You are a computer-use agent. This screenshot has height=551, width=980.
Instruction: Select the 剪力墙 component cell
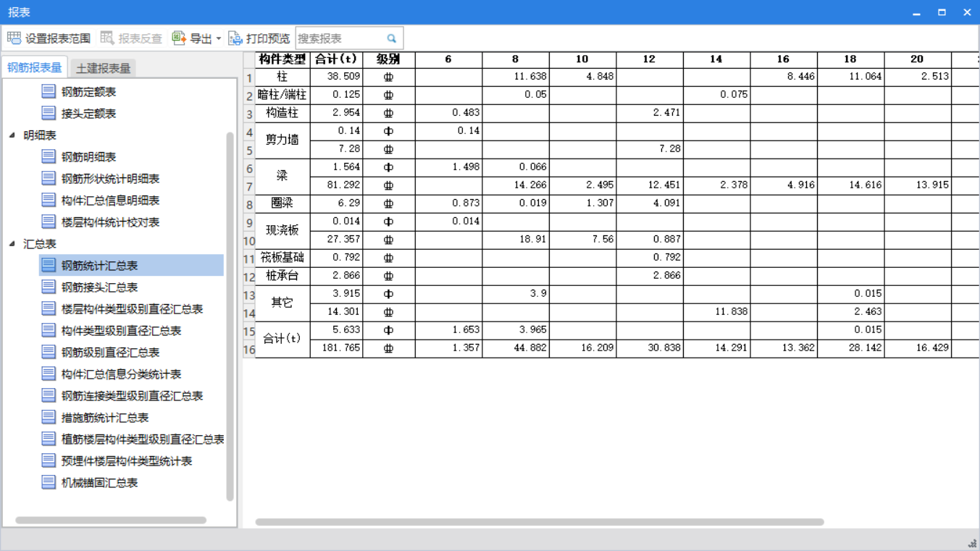(x=282, y=140)
